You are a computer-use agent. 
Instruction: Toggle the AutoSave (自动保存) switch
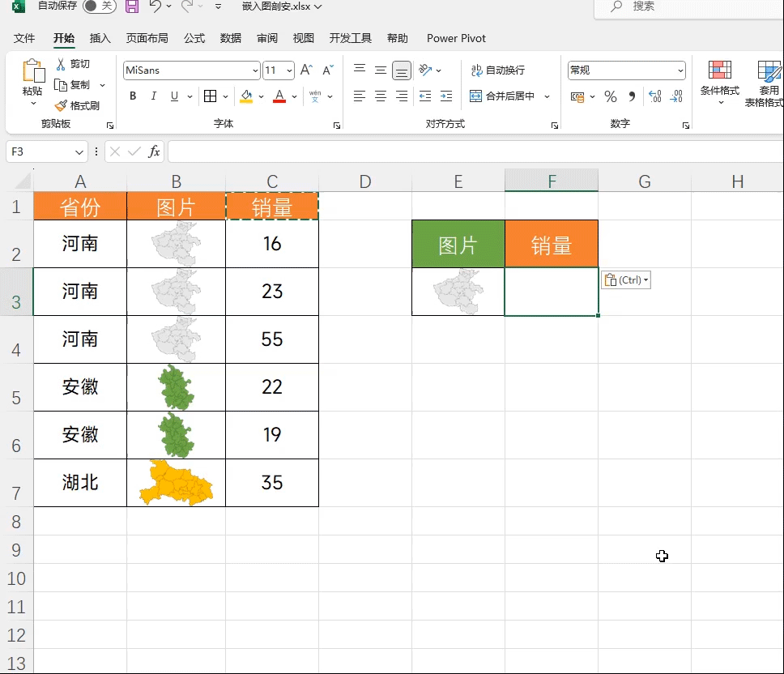coord(99,6)
